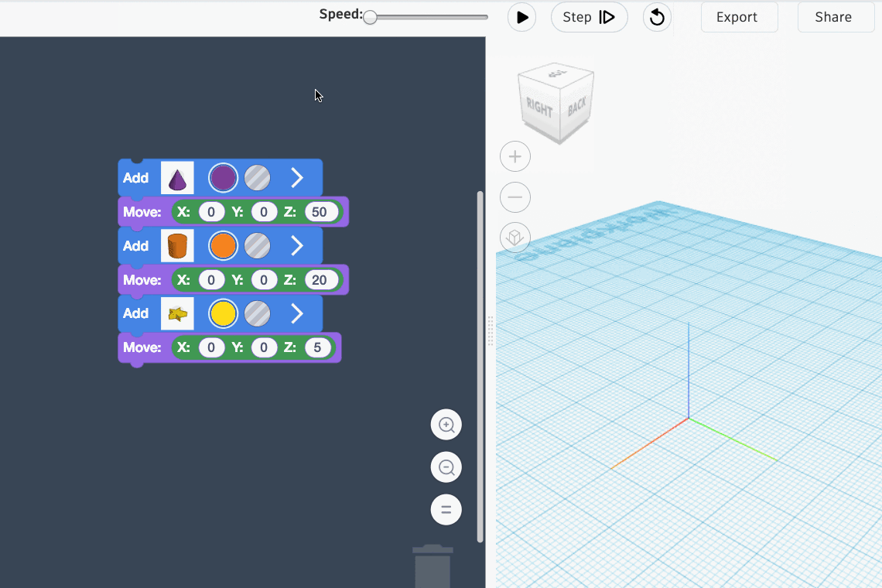Select the Move block with Z 5
This screenshot has width=882, height=588.
pos(230,347)
